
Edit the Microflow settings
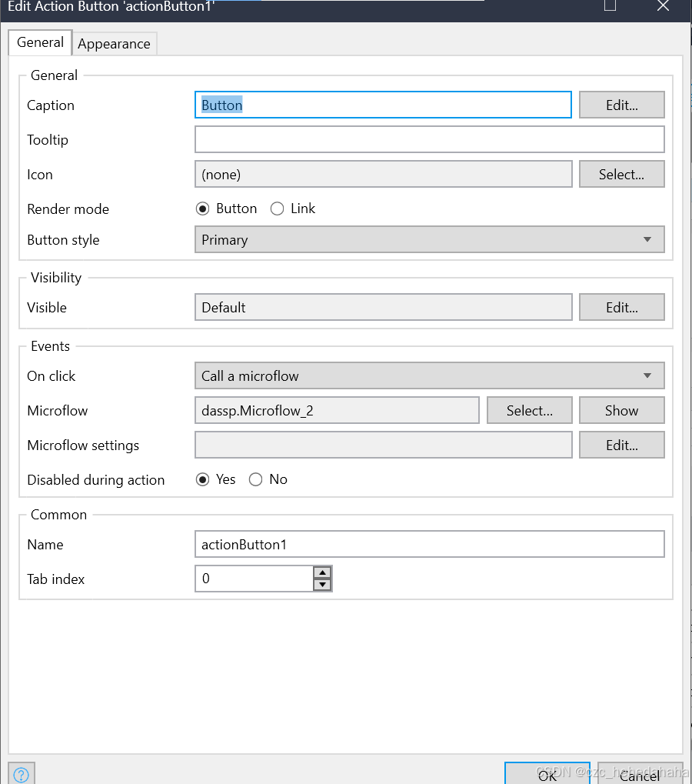pyautogui.click(x=621, y=445)
